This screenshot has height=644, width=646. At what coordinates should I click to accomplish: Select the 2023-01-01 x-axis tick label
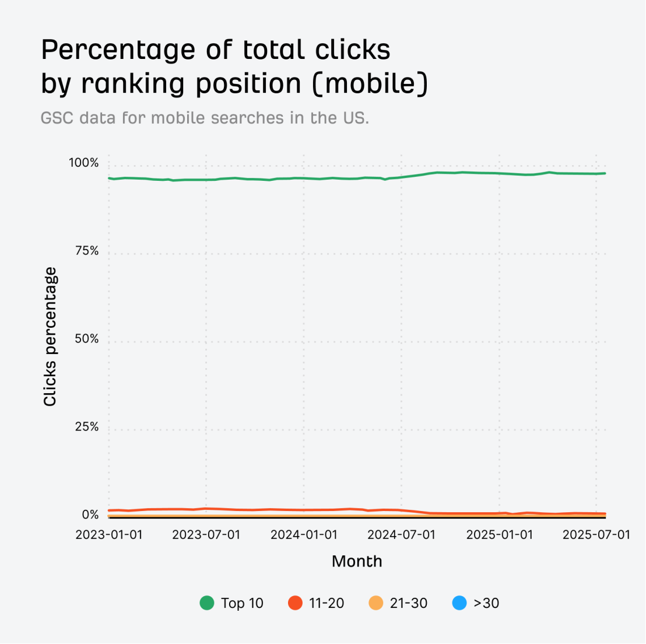pos(109,534)
